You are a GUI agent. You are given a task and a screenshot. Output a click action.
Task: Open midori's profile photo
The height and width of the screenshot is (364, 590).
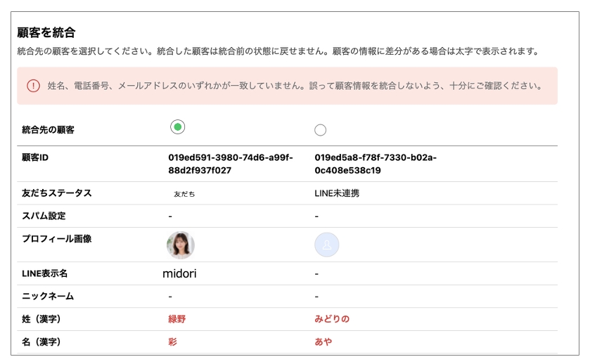point(181,245)
